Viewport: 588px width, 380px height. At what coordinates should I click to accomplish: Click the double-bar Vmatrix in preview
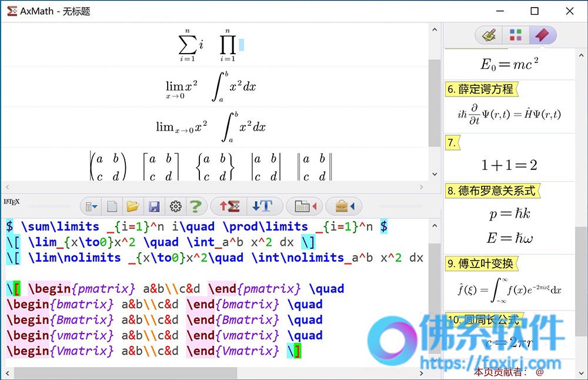click(x=315, y=166)
